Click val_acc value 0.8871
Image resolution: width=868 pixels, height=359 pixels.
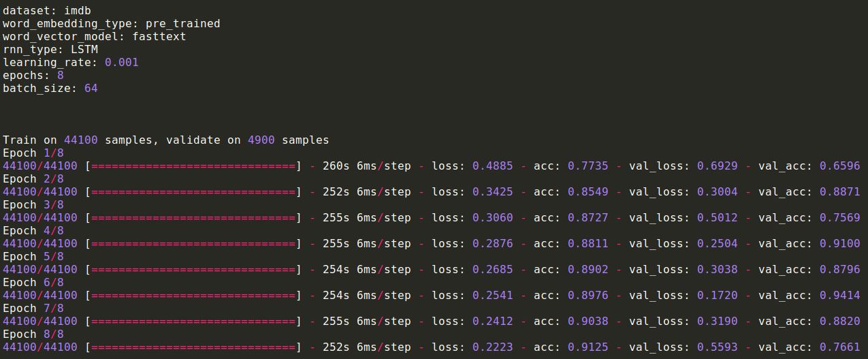click(x=840, y=191)
